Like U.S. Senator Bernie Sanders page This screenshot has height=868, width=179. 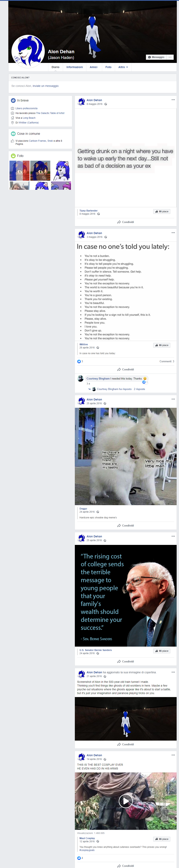162,651
